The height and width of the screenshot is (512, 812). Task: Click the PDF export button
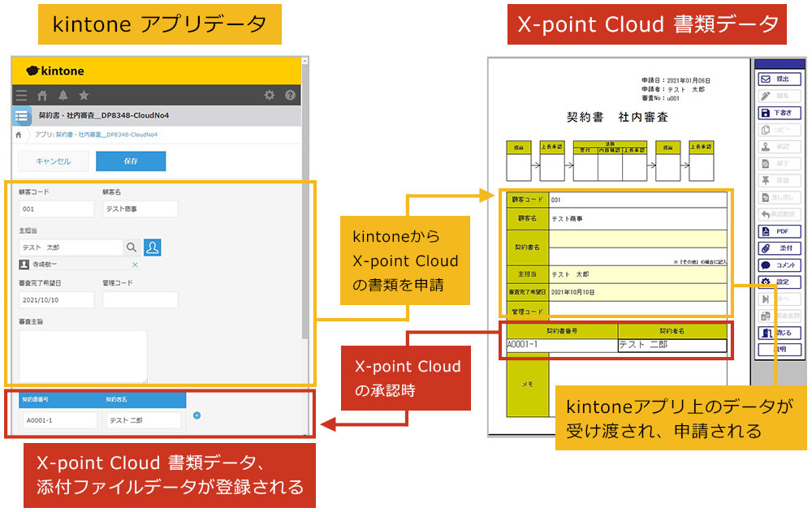point(780,231)
